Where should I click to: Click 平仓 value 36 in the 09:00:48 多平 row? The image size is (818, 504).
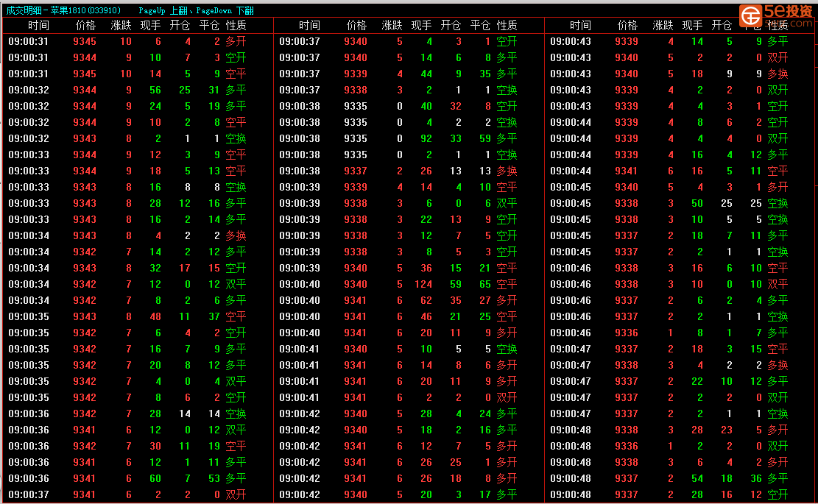(756, 478)
